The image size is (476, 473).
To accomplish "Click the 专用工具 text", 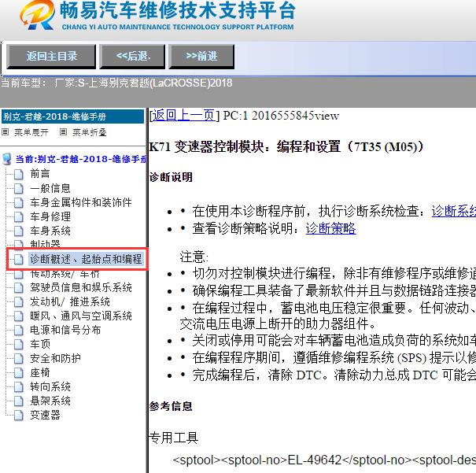I will click(174, 438).
